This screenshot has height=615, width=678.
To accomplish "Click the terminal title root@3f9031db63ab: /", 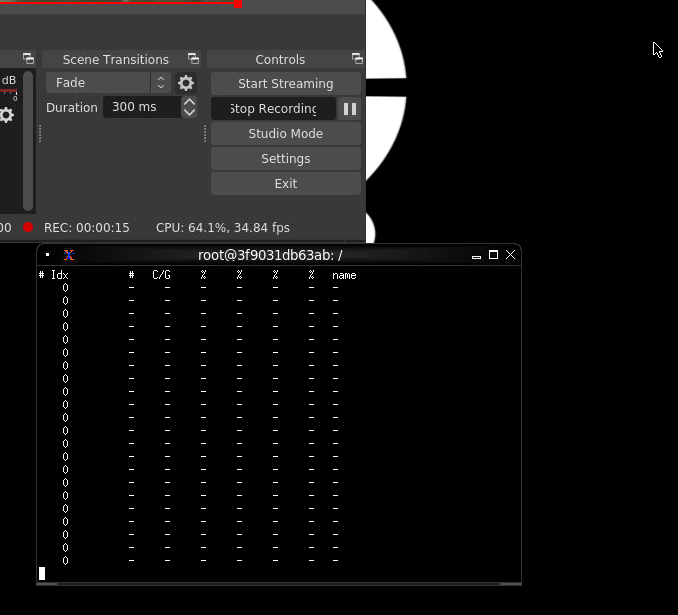I will [270, 255].
